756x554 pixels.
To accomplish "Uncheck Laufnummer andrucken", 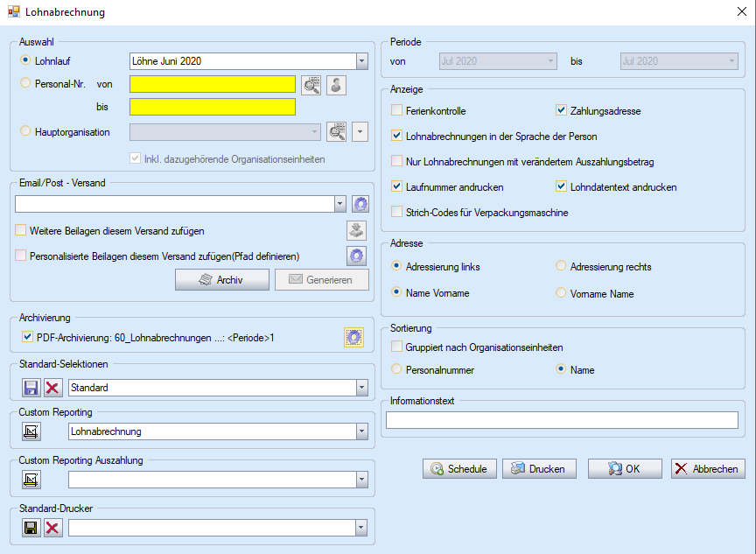I will [397, 187].
